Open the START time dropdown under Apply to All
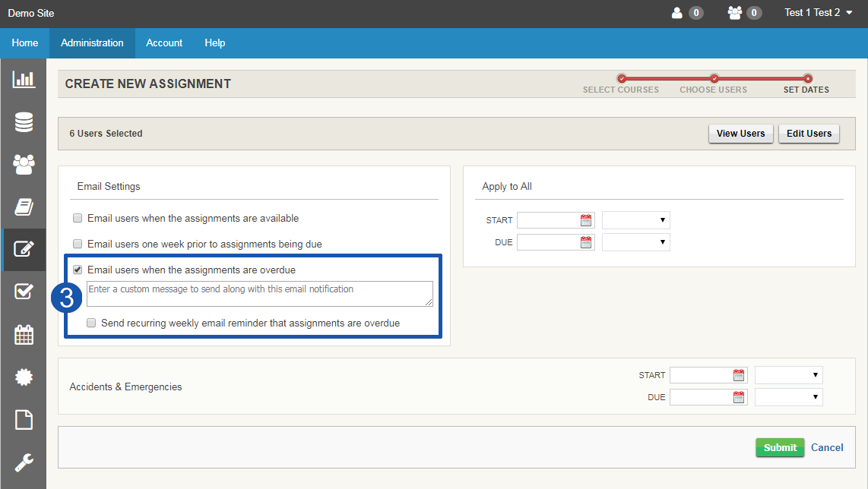Viewport: 868px width, 489px height. coord(635,219)
